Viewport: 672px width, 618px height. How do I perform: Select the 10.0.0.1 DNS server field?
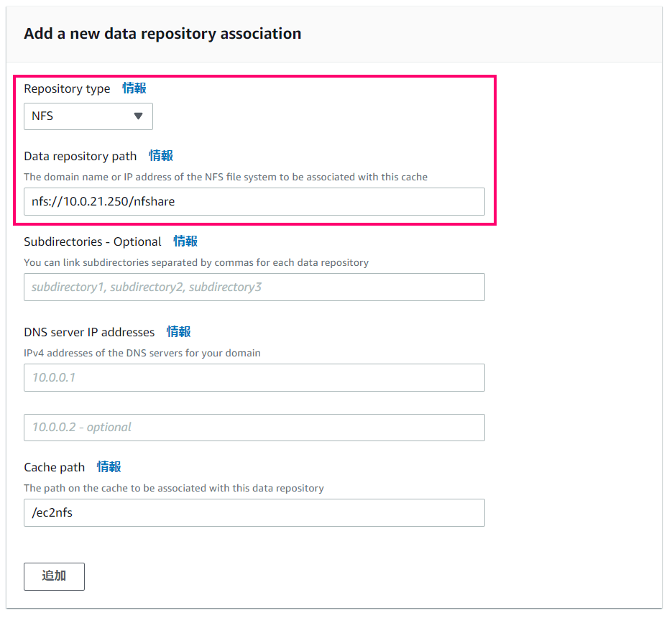(x=254, y=377)
